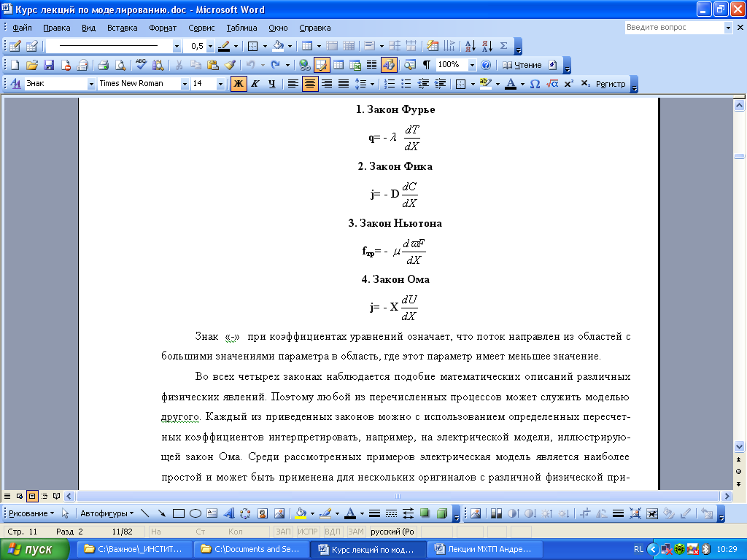Apply subscript x₂ formatting
This screenshot has width=747, height=560.
pyautogui.click(x=586, y=84)
